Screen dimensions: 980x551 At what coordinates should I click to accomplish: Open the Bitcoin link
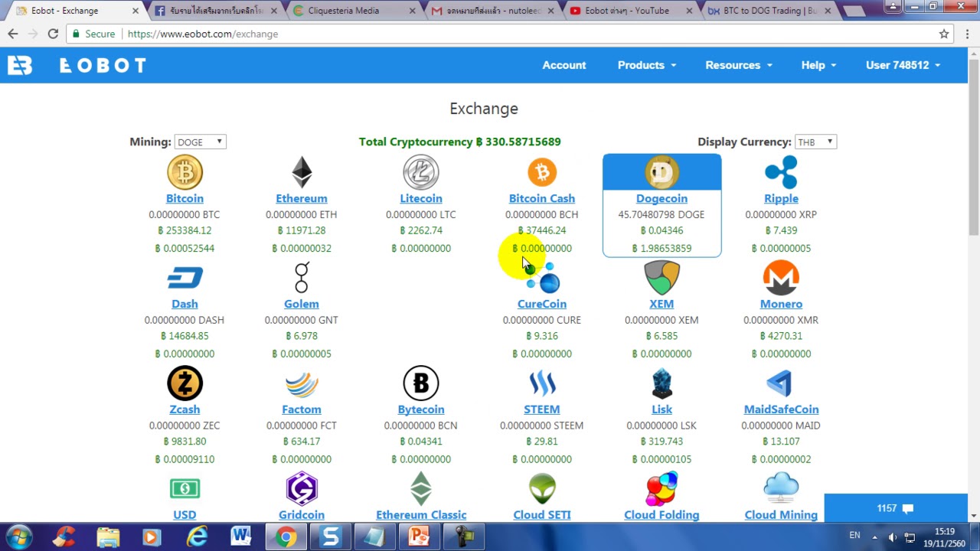185,198
